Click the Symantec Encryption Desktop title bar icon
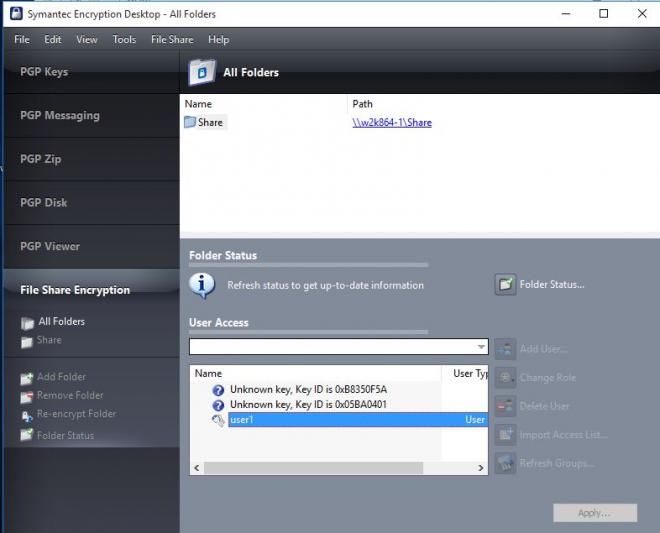 click(x=16, y=13)
